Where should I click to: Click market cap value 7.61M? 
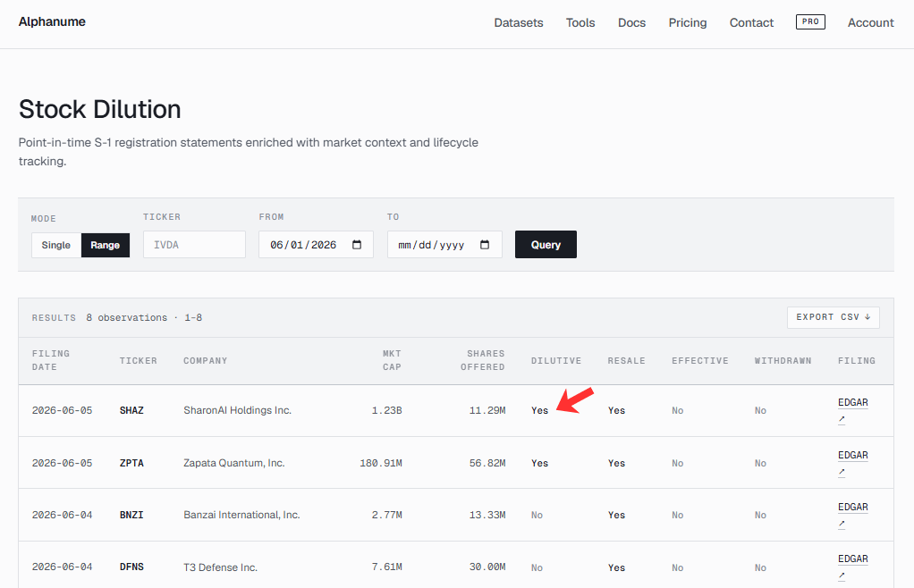coord(387,567)
